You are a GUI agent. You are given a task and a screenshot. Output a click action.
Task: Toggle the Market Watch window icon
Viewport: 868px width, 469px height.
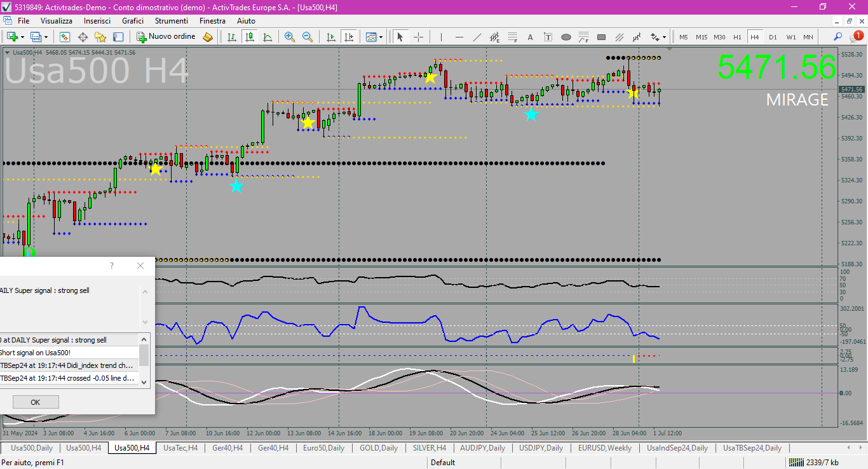65,37
